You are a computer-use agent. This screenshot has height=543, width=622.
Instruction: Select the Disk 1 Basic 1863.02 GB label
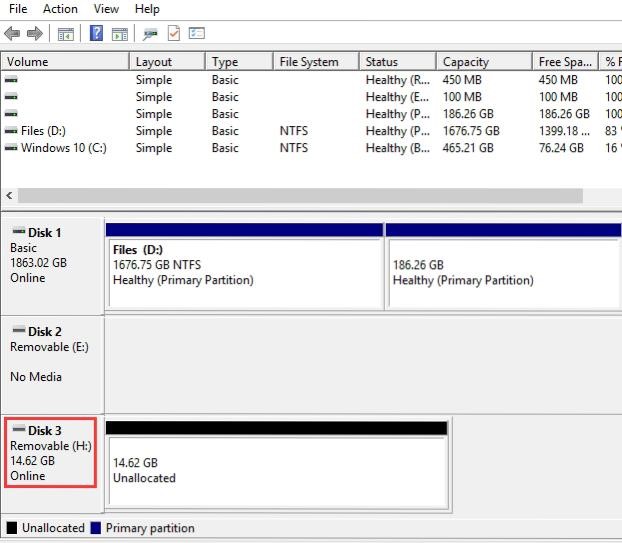pyautogui.click(x=52, y=266)
